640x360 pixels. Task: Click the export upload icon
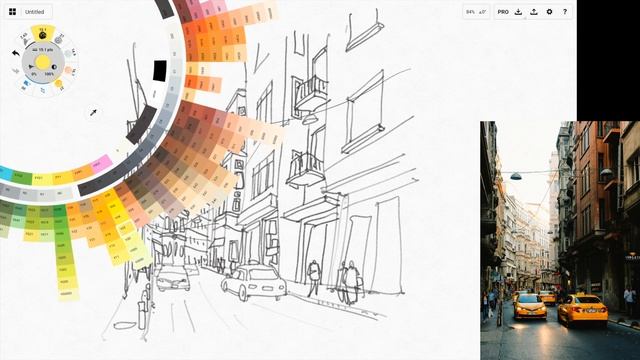click(x=534, y=12)
